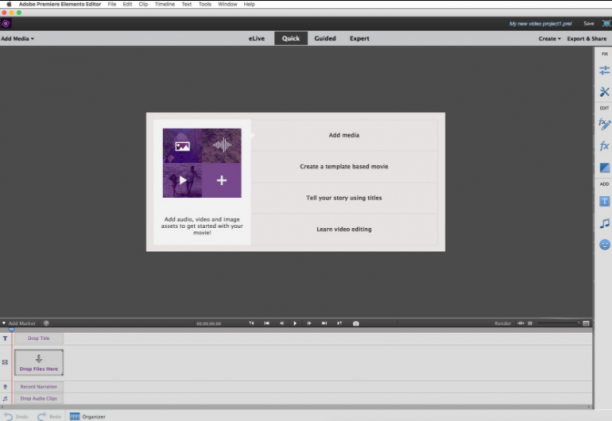This screenshot has width=612, height=421.
Task: Click the Render button
Action: click(503, 323)
